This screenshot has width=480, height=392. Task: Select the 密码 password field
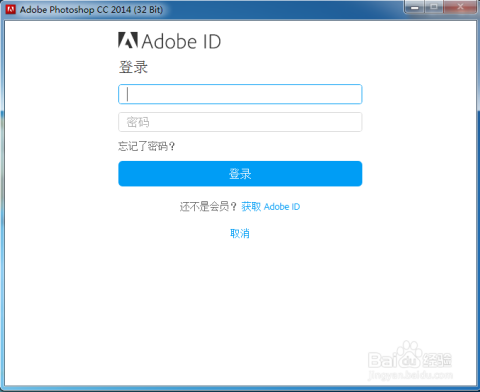240,122
